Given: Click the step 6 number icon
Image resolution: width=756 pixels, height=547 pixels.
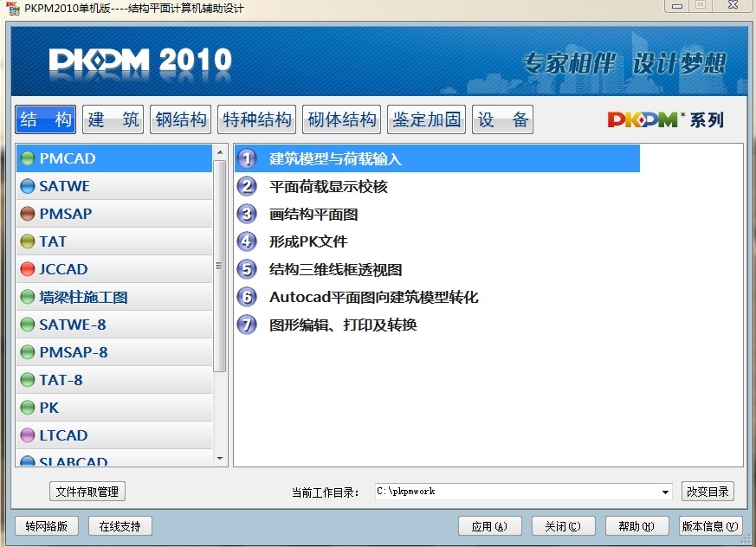Looking at the screenshot, I should click(247, 297).
